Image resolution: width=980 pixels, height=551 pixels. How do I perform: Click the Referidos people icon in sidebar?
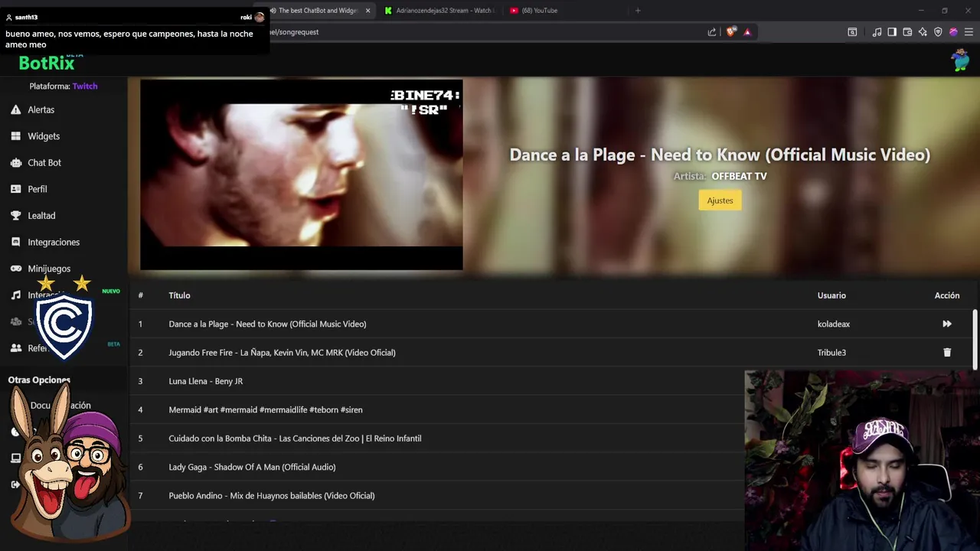pos(15,348)
